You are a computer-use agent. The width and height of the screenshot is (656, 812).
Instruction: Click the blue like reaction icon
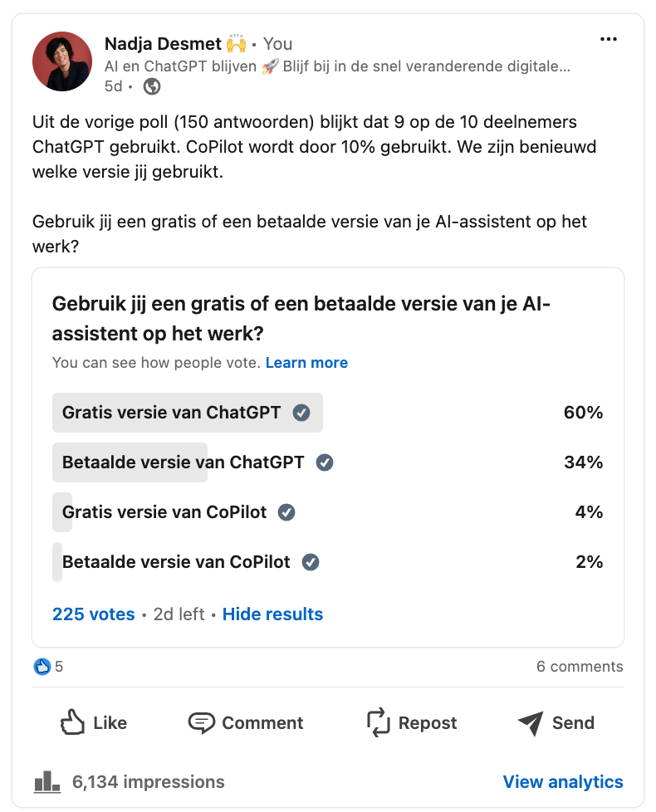click(x=42, y=667)
